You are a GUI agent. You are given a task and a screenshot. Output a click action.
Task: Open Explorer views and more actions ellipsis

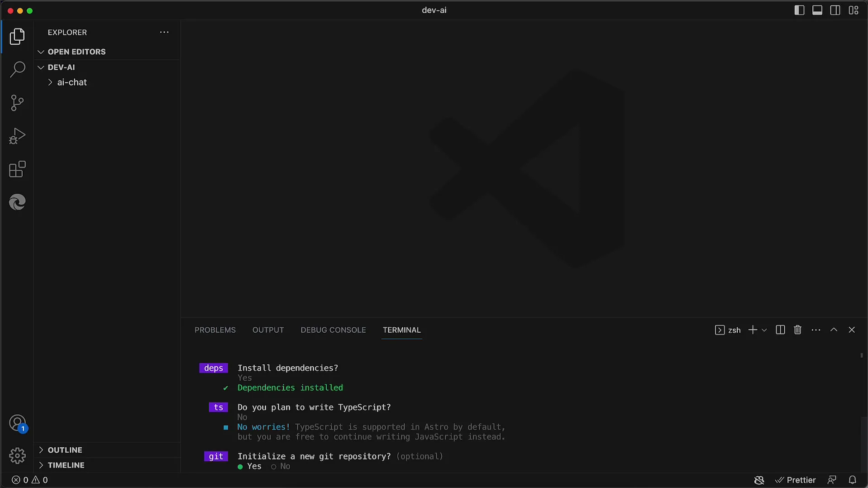coord(164,32)
